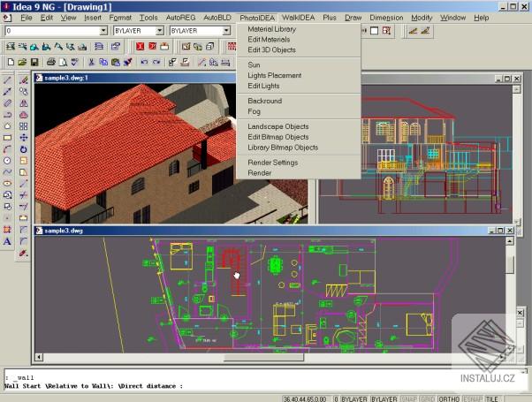Click the Cut scissors icon
The height and width of the screenshot is (402, 532).
point(92,63)
